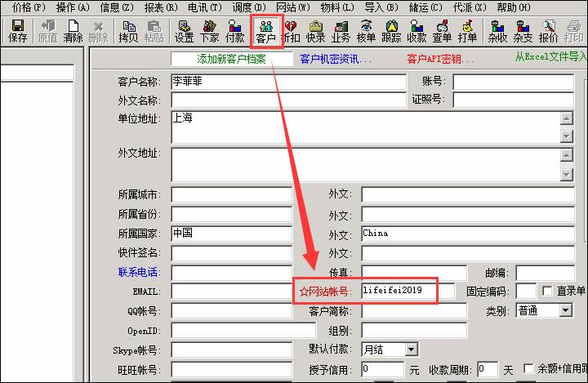Click the 从Excel文件导入 link
The image size is (588, 383).
pos(550,57)
